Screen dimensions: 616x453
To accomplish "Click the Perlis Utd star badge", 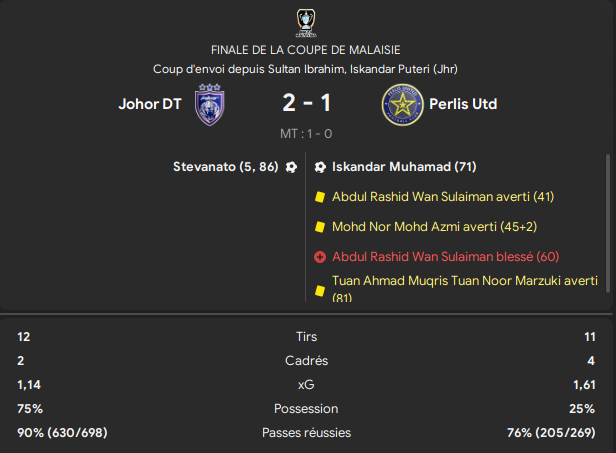I will (402, 105).
